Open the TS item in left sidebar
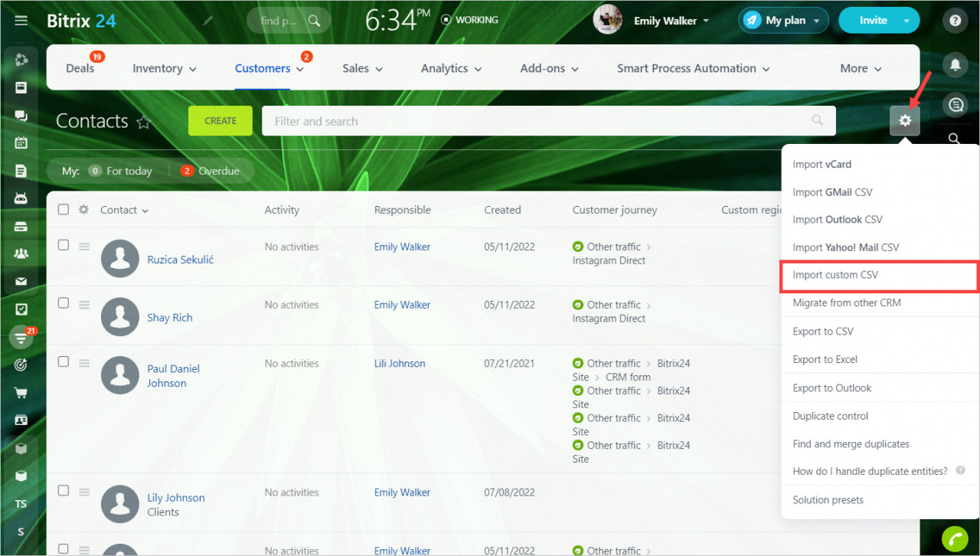980x556 pixels. 21,504
